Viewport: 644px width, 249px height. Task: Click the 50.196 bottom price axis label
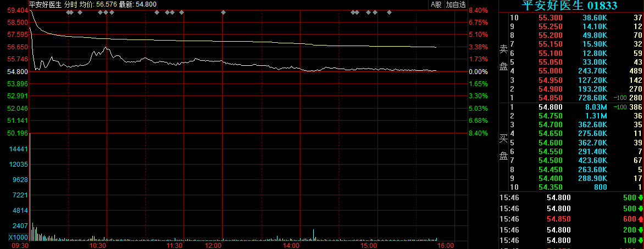pos(18,133)
